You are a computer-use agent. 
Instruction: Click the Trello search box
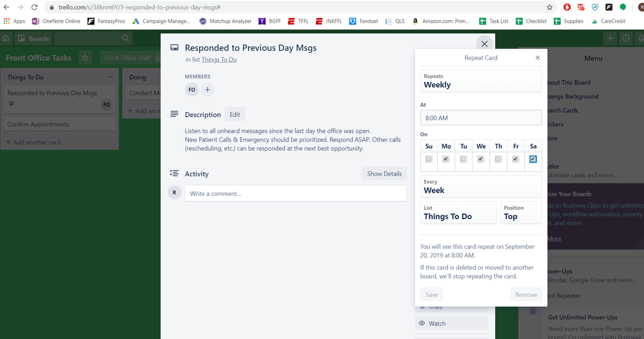[93, 38]
